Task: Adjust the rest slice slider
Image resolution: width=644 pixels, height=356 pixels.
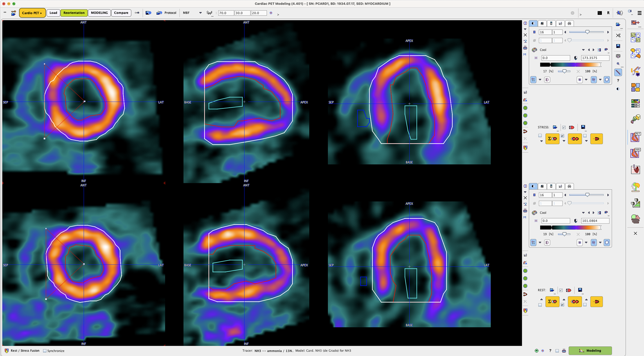Action: pyautogui.click(x=587, y=195)
